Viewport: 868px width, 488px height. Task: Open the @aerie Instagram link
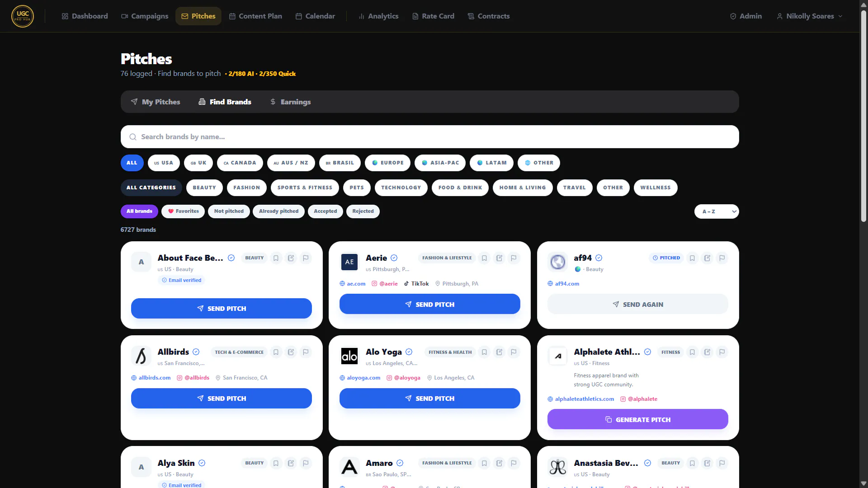(385, 284)
